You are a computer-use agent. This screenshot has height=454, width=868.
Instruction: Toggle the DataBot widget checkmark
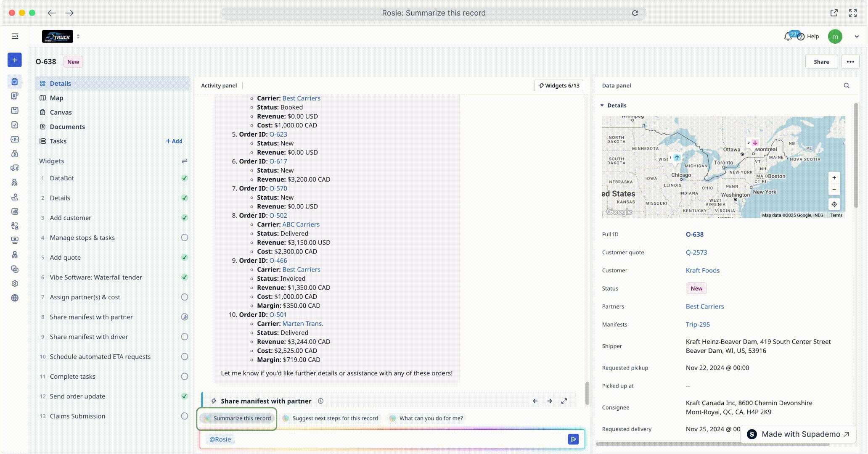pos(184,178)
